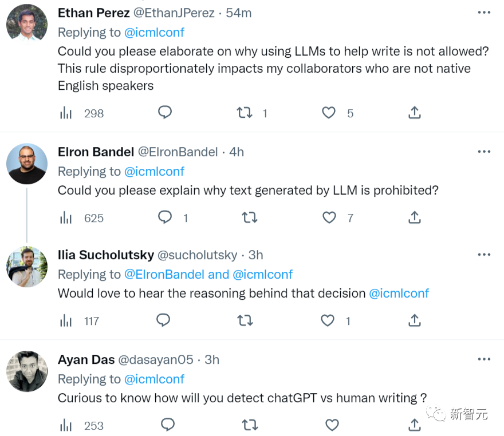Screen dimensions: 504x436
Task: Share Elron Bandel's tweet
Action: [415, 217]
